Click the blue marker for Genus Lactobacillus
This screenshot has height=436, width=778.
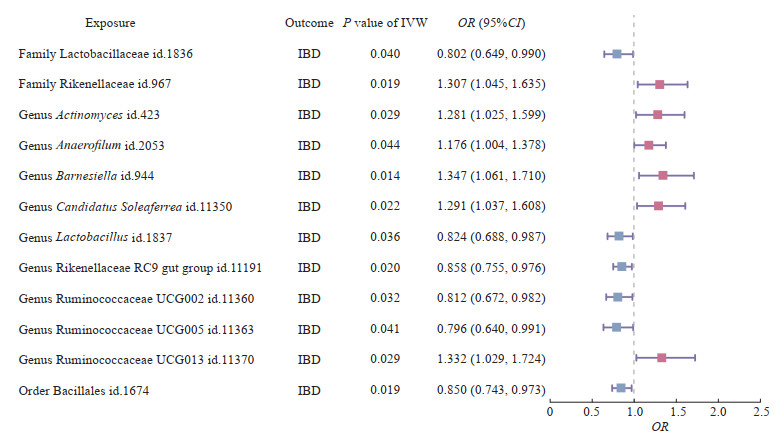tap(619, 236)
